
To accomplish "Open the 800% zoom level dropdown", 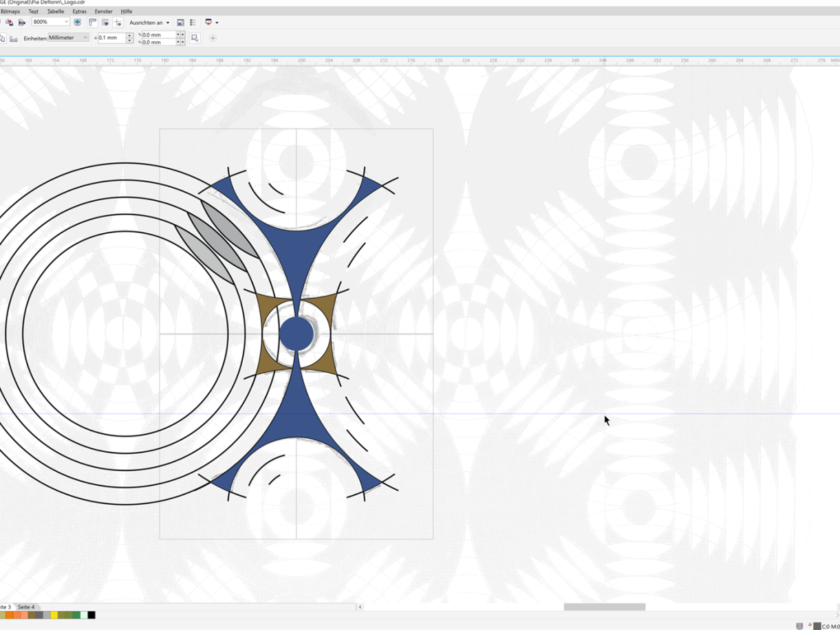I will click(66, 22).
